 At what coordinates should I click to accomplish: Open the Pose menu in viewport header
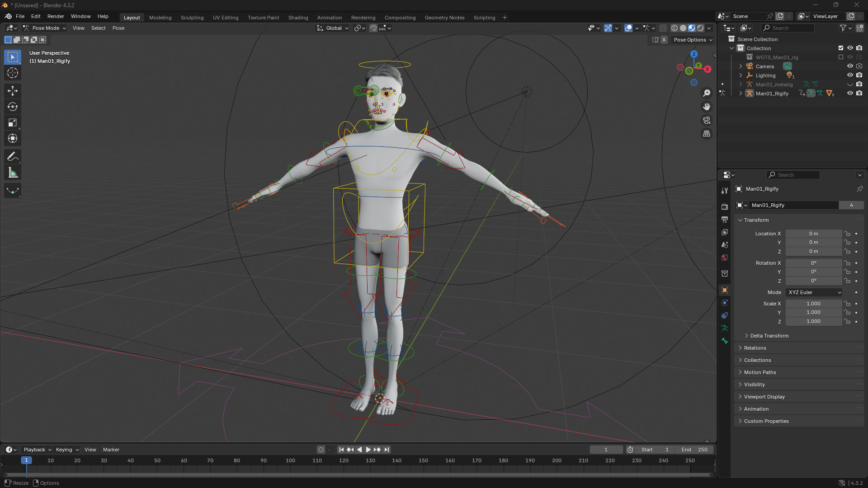tap(118, 28)
